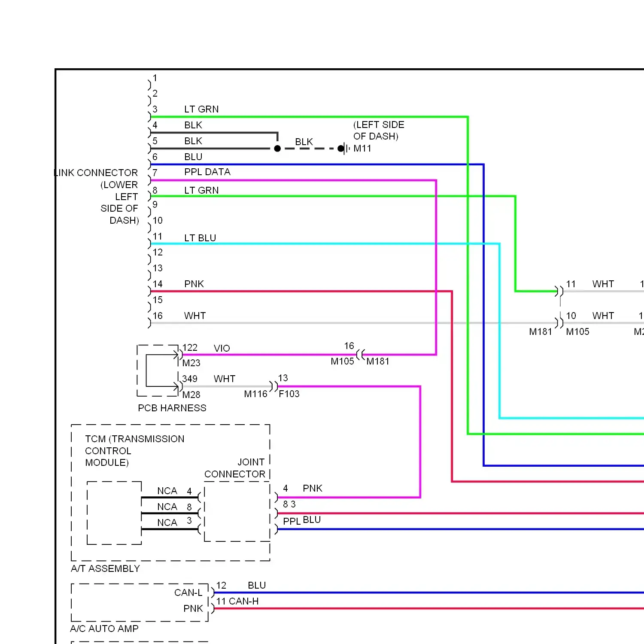The image size is (644, 644).
Task: Select the NCA 4 terminal label
Action: pyautogui.click(x=174, y=491)
